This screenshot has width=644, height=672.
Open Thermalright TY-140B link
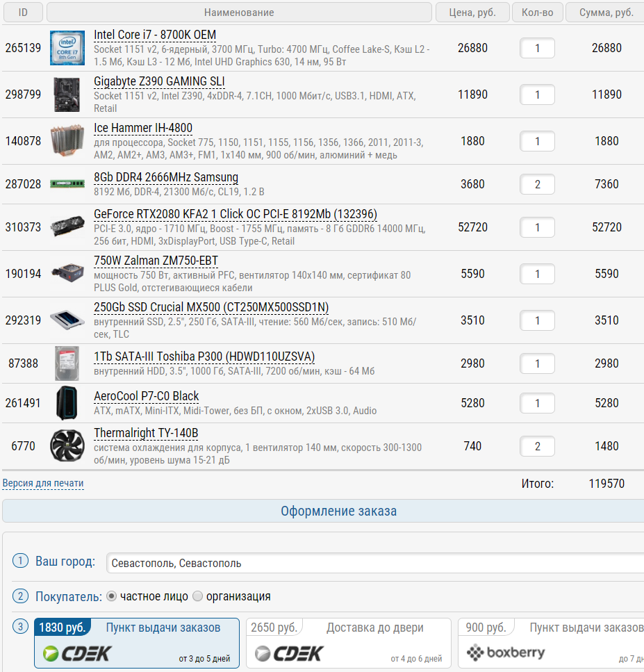pos(146,433)
